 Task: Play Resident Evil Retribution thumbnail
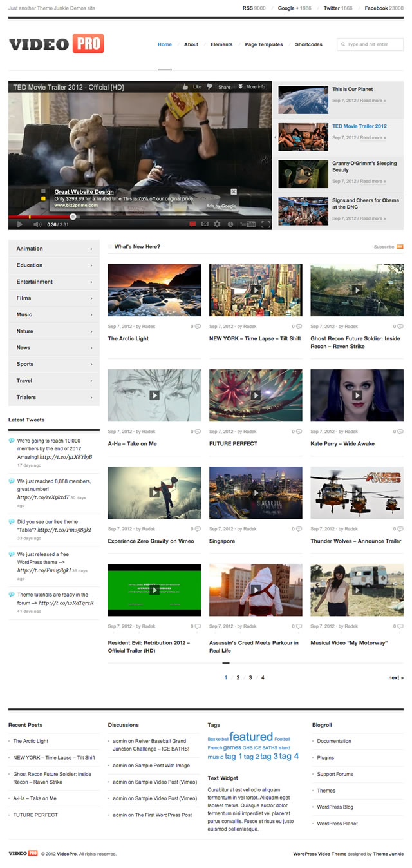154,590
